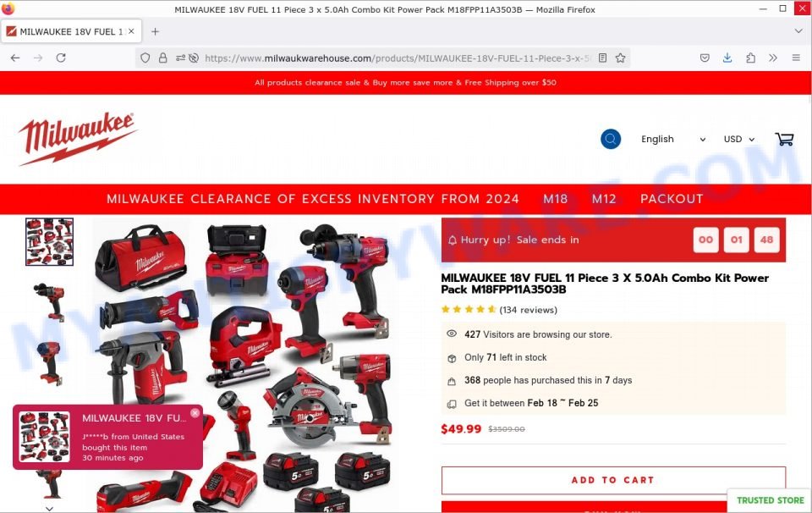Expand the thumbnail list down chevron
Image resolution: width=812 pixels, height=513 pixels.
coord(49,508)
